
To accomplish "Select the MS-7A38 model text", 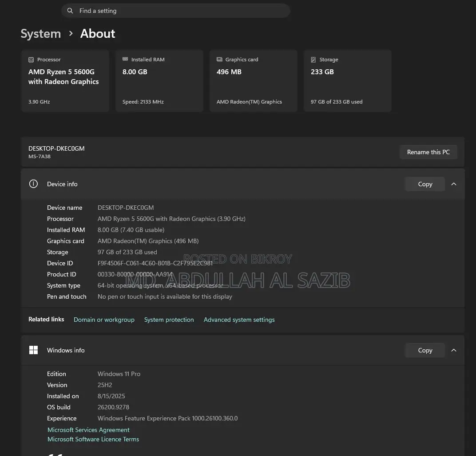I will pyautogui.click(x=40, y=156).
